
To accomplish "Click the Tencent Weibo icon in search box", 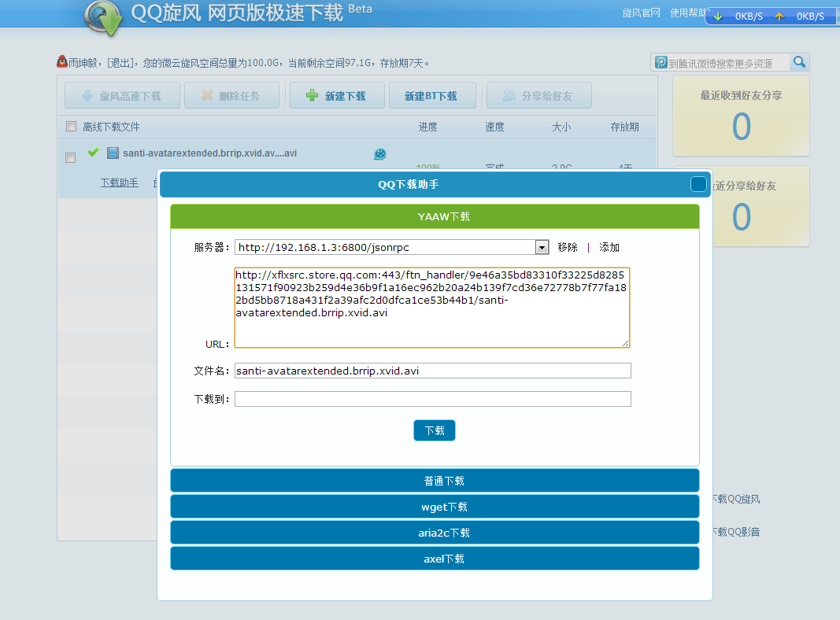I will coord(661,63).
